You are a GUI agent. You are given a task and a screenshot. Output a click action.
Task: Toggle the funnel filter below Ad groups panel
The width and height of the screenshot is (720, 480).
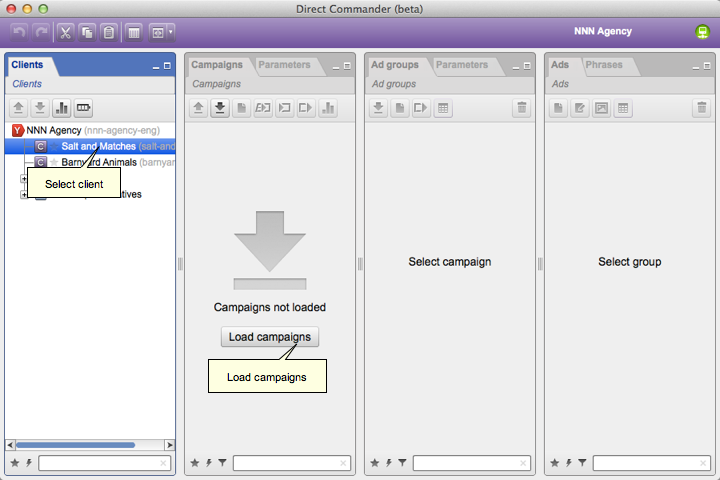pyautogui.click(x=403, y=463)
